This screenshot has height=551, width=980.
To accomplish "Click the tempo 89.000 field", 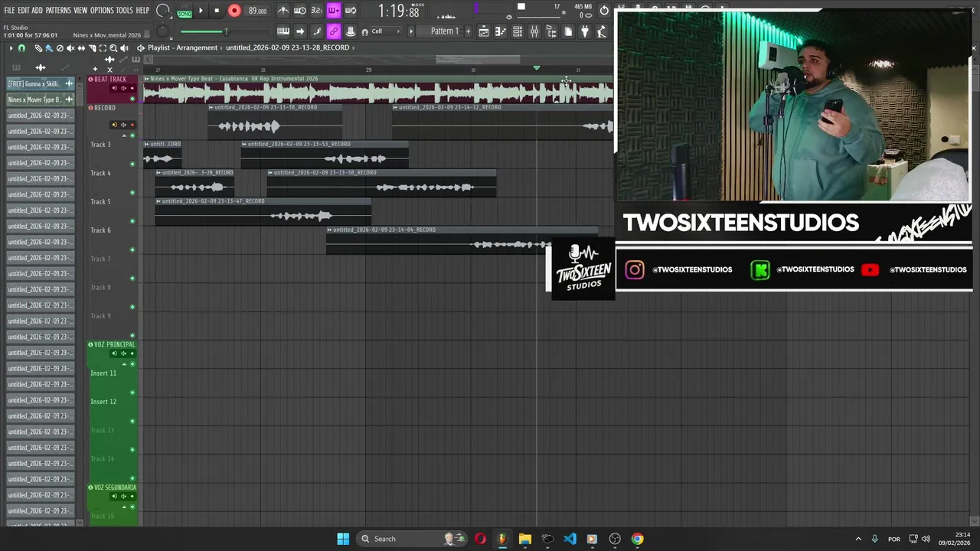I will point(258,11).
